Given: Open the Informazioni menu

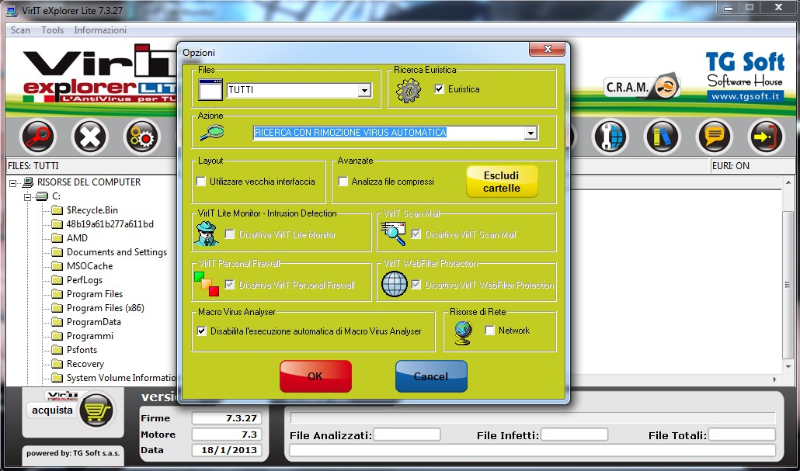Looking at the screenshot, I should pos(100,30).
